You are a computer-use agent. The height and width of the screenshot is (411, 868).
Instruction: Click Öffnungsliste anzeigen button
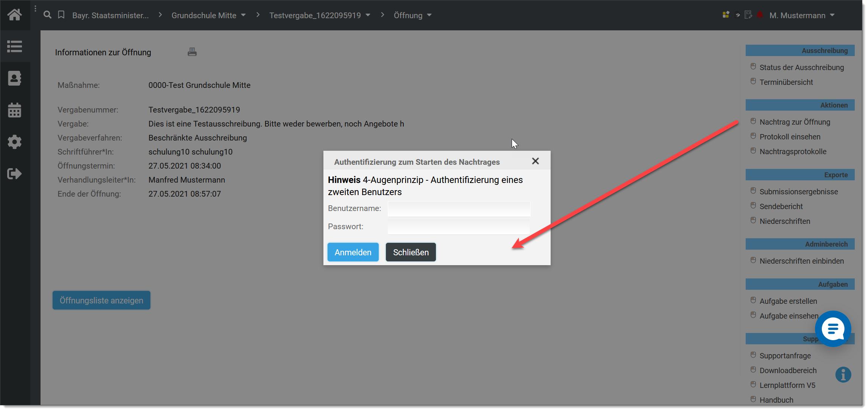(x=101, y=300)
